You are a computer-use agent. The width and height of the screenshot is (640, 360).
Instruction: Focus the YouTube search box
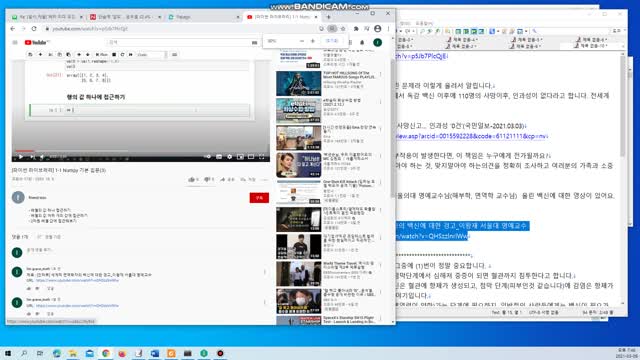point(179,42)
